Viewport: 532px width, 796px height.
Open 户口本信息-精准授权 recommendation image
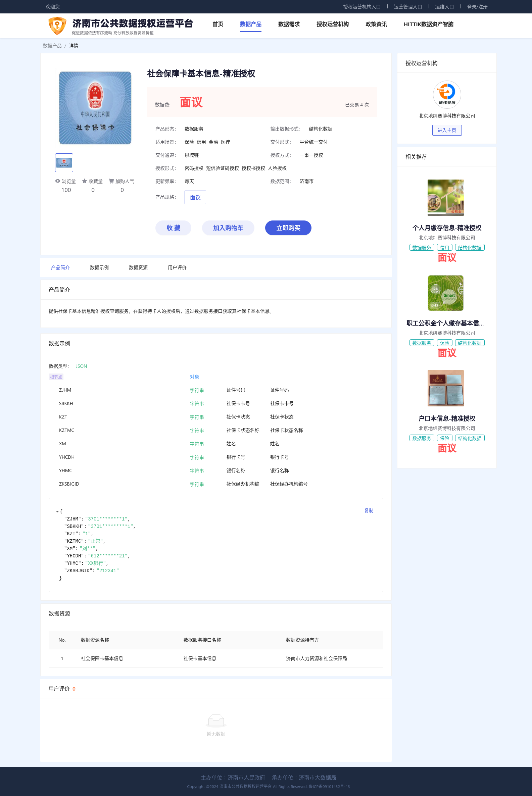445,388
